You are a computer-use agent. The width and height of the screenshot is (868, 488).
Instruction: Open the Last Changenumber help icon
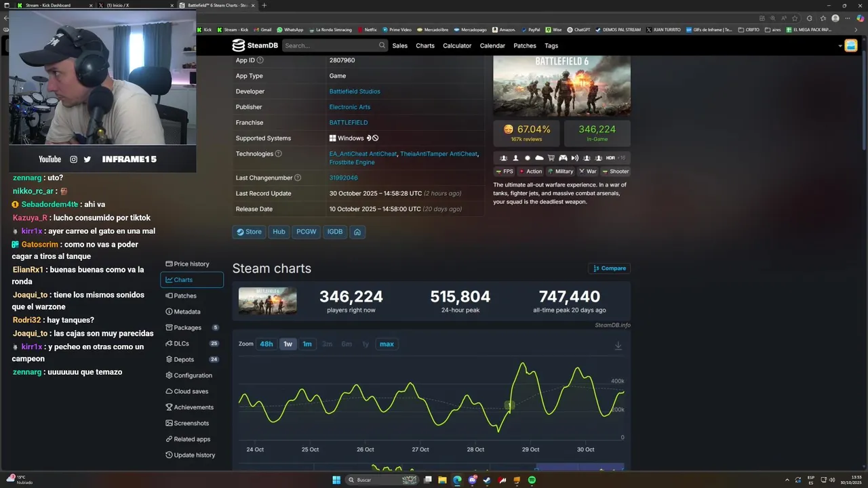click(298, 178)
